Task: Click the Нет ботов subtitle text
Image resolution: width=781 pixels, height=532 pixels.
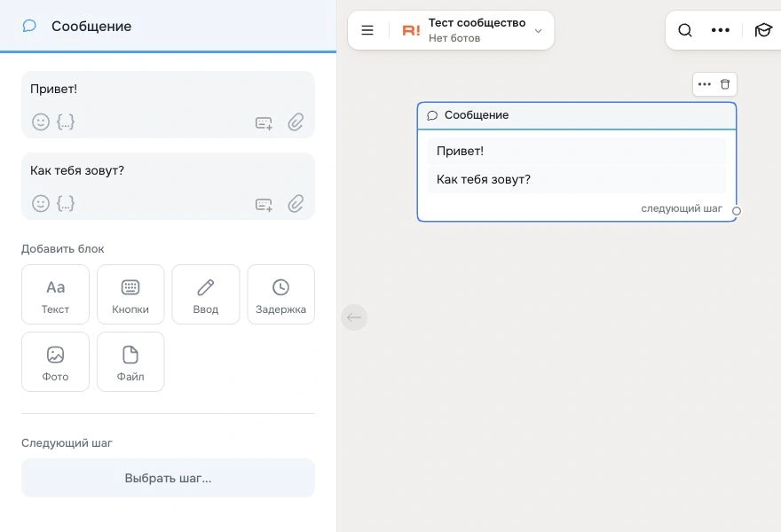Action: tap(454, 38)
